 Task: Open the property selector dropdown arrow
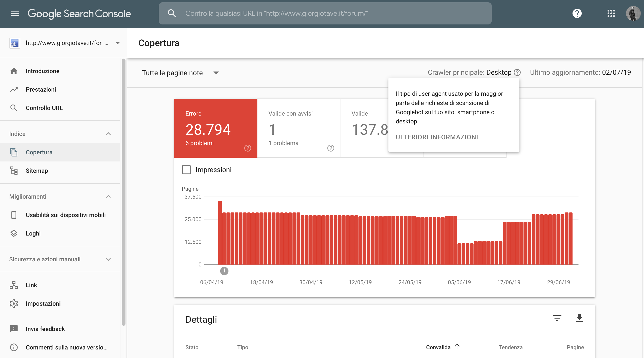pos(117,43)
